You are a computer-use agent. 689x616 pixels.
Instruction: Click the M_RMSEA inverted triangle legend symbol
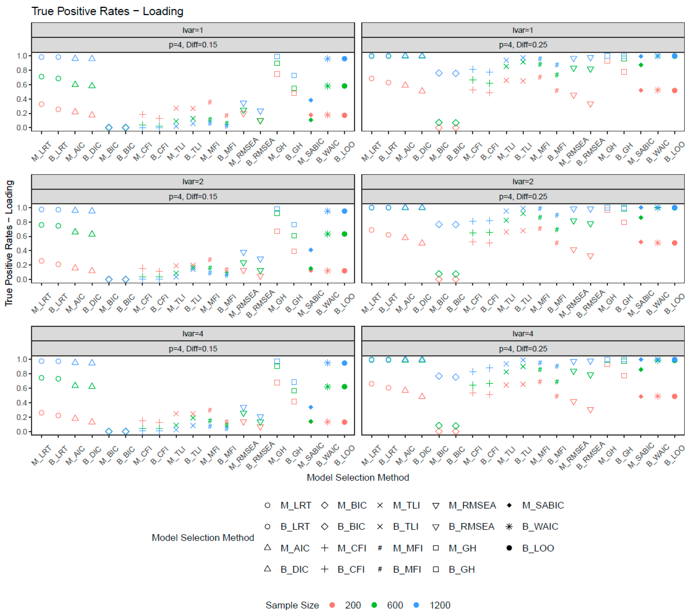pos(436,506)
